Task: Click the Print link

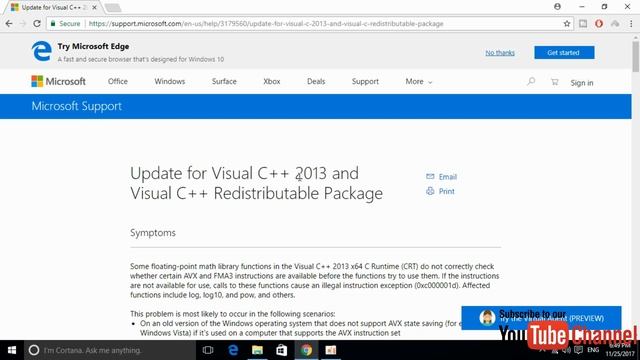Action: (447, 191)
